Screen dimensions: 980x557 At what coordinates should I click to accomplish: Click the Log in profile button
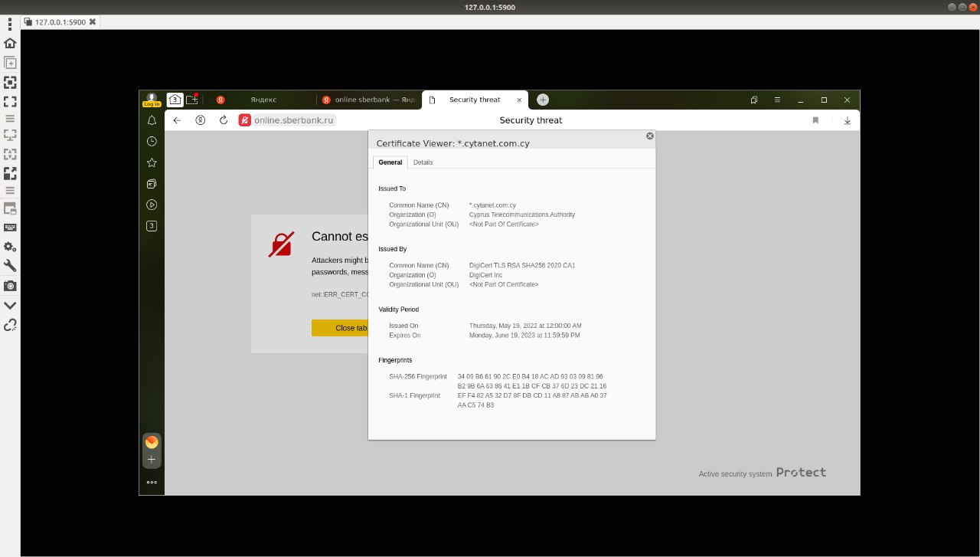point(152,100)
